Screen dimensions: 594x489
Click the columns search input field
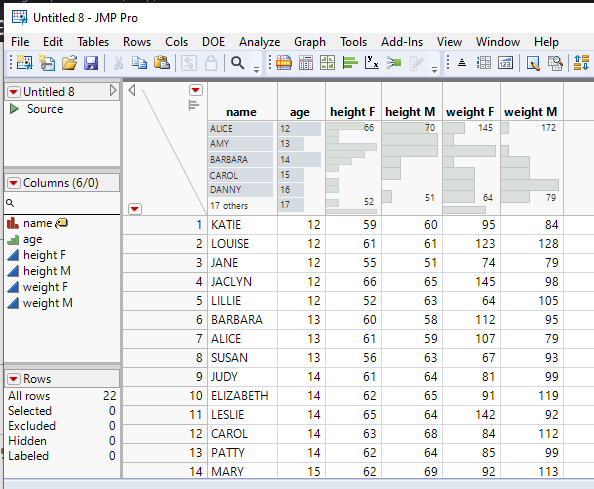coord(63,203)
